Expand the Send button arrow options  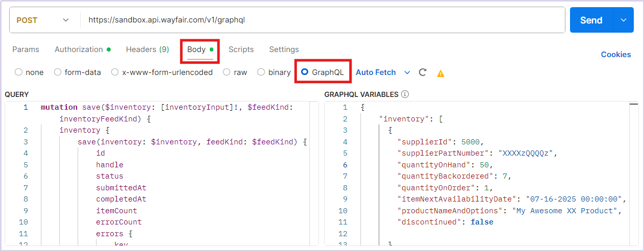[x=623, y=20]
